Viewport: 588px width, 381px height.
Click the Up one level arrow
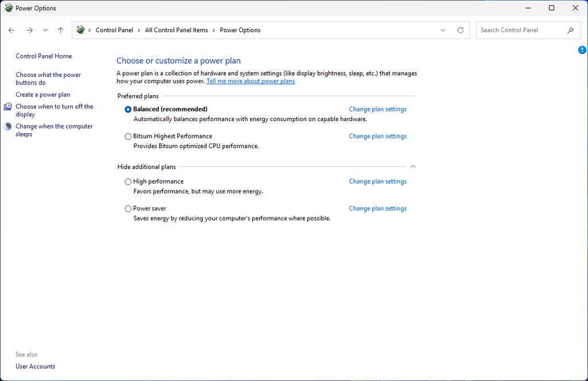click(x=61, y=30)
